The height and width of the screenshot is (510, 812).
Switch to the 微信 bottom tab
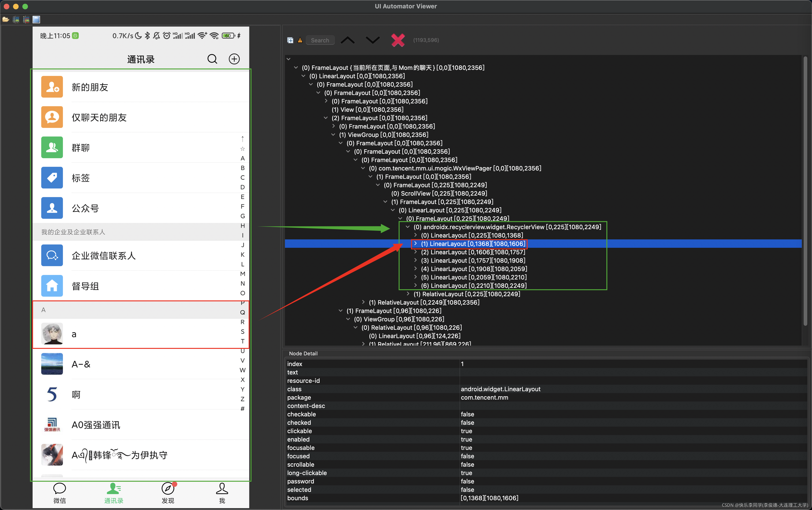(x=60, y=493)
